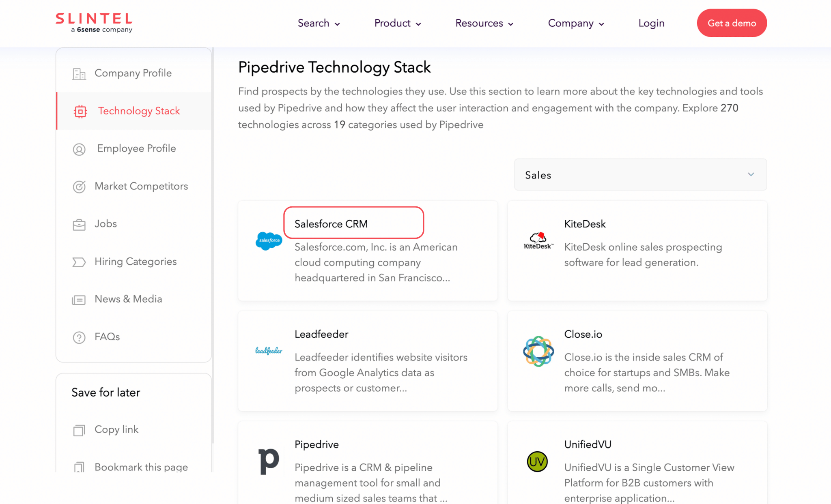Click the Market Competitors target icon
This screenshot has height=504, width=831.
pyautogui.click(x=79, y=187)
